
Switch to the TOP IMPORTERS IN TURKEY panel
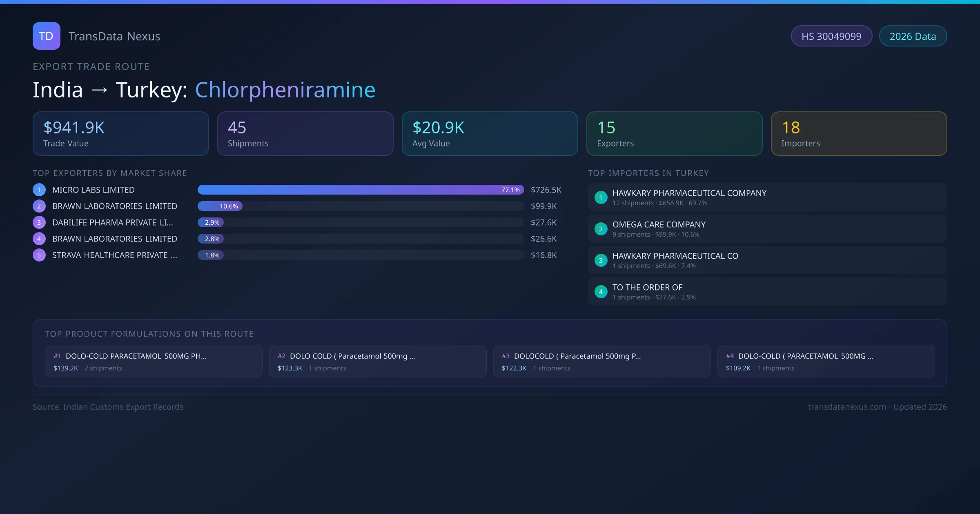click(x=649, y=173)
